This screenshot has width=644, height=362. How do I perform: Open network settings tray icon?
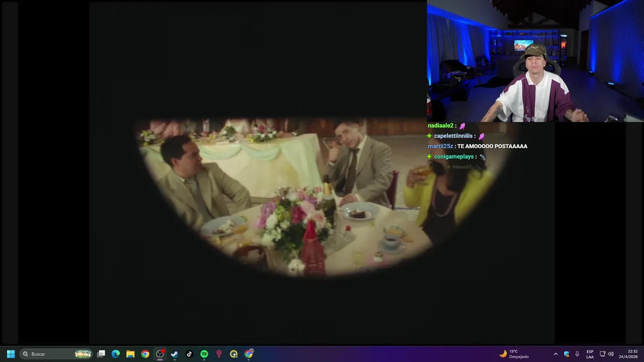(602, 354)
